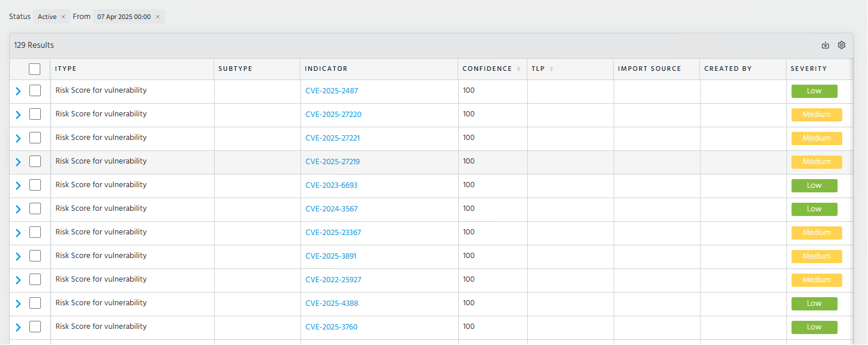Click the download results icon
This screenshot has width=868, height=345.
tap(825, 45)
